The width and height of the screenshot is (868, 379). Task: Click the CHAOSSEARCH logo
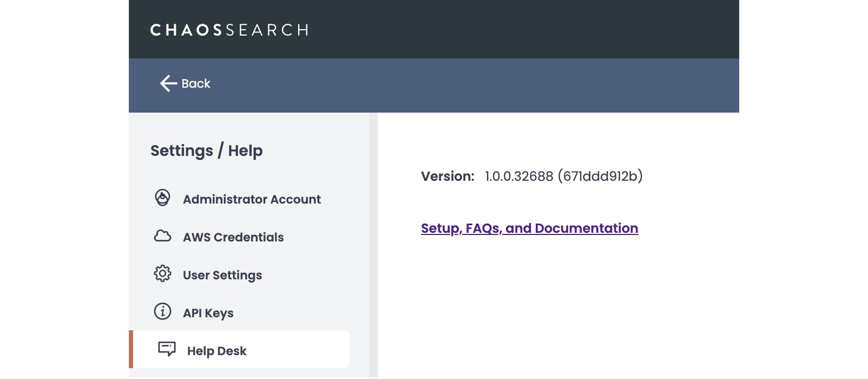(229, 30)
